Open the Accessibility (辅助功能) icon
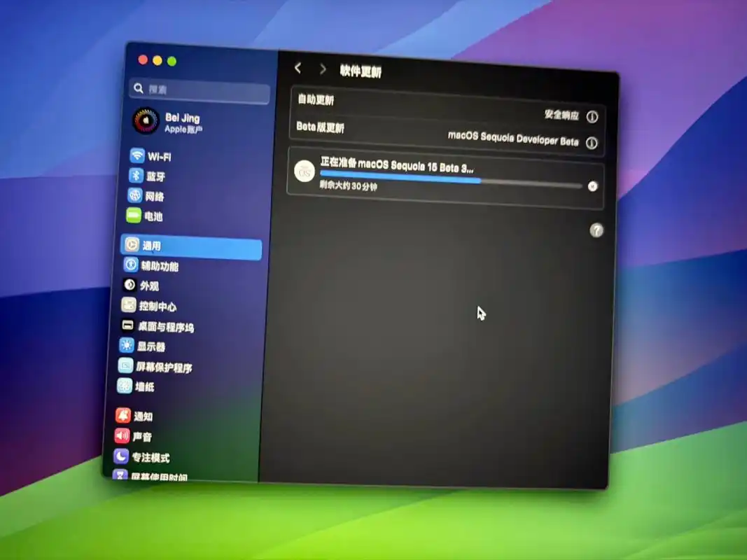 pyautogui.click(x=130, y=265)
